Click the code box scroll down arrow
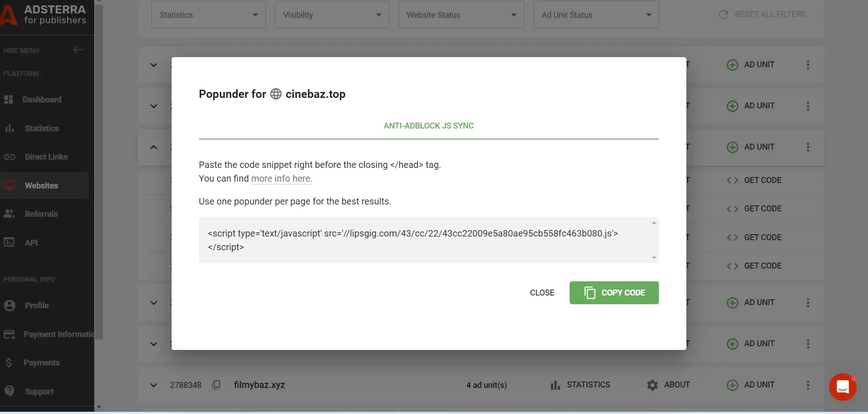 click(x=654, y=258)
